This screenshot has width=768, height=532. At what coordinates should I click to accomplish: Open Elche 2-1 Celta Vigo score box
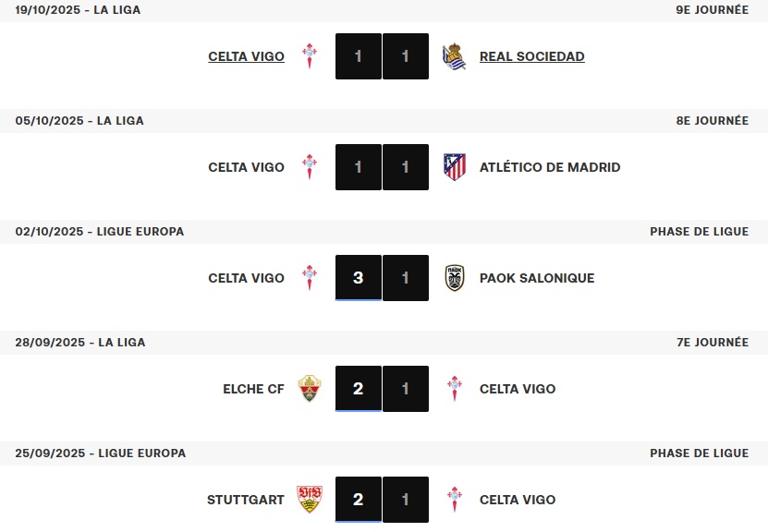tap(382, 389)
